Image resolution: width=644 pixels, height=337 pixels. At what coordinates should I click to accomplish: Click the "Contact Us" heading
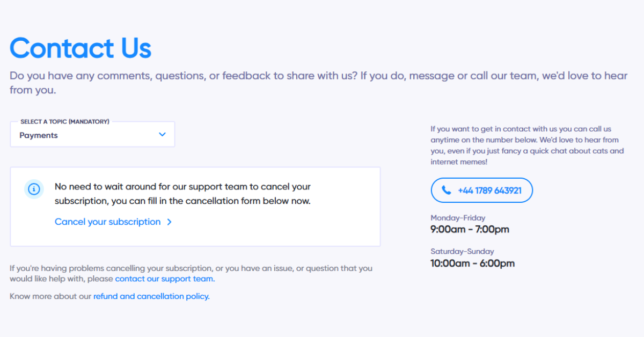(x=80, y=48)
